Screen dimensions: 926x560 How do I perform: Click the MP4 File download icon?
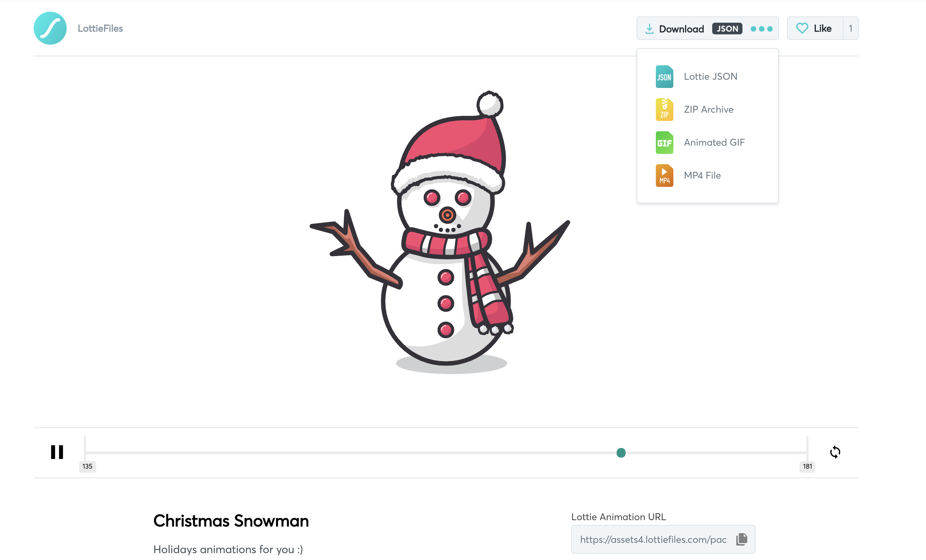[x=664, y=175]
